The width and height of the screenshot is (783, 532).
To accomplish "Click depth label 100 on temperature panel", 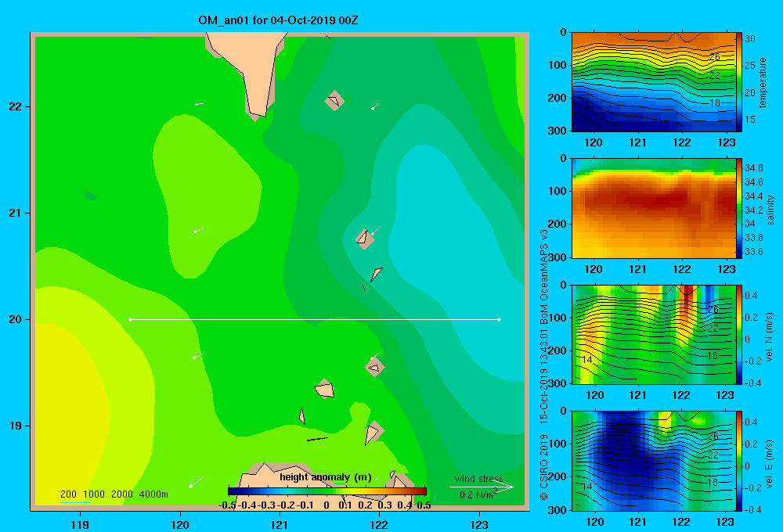I will (x=558, y=65).
